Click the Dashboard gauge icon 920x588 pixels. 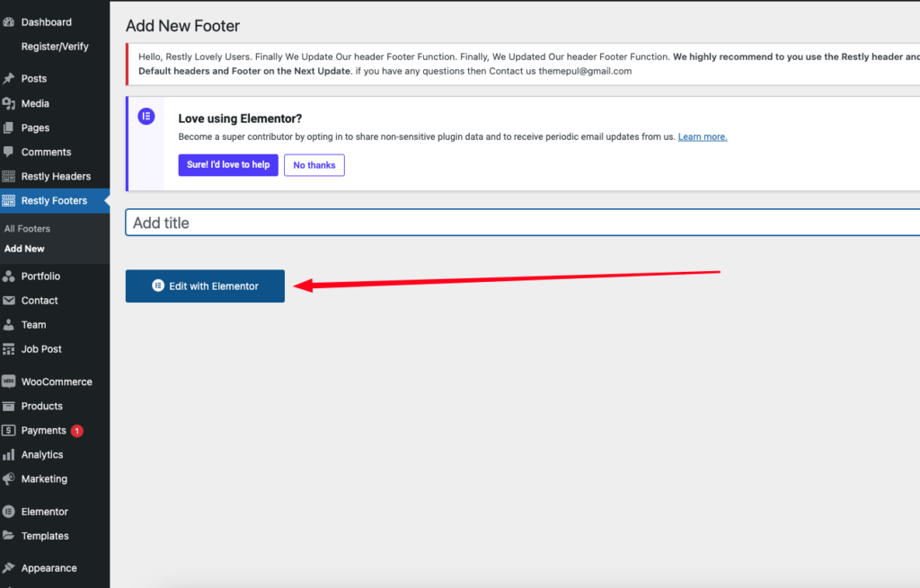pyautogui.click(x=8, y=22)
